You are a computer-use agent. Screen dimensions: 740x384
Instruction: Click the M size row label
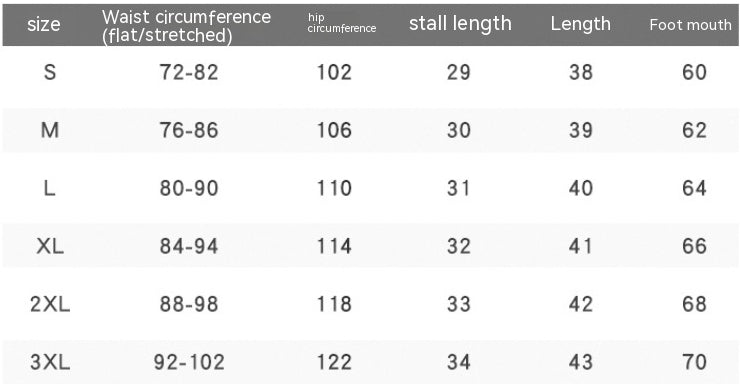coord(50,130)
